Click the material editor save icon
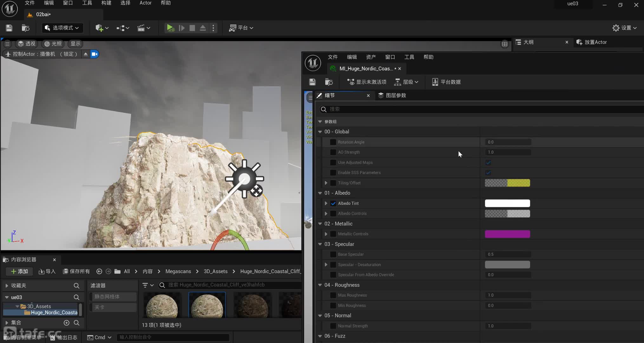The height and width of the screenshot is (343, 644). (312, 82)
